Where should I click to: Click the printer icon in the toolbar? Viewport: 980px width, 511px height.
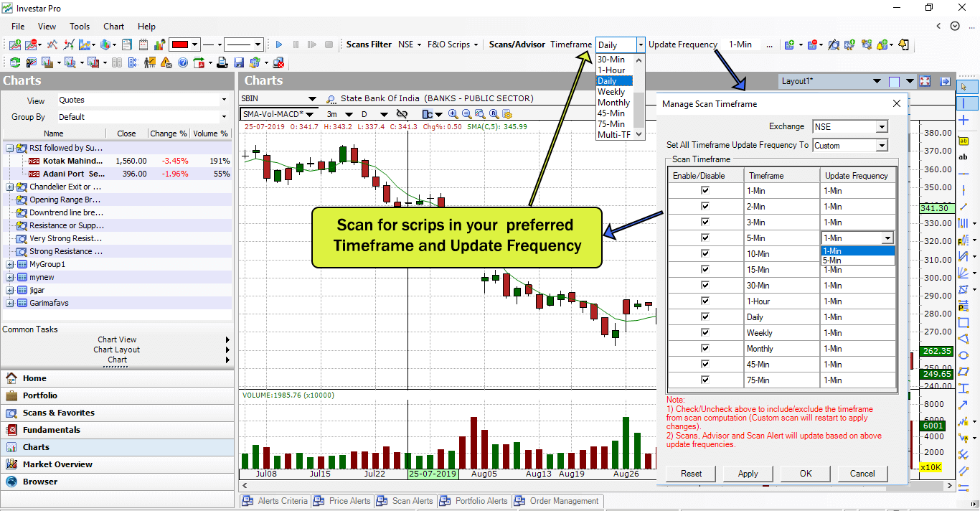tap(222, 62)
